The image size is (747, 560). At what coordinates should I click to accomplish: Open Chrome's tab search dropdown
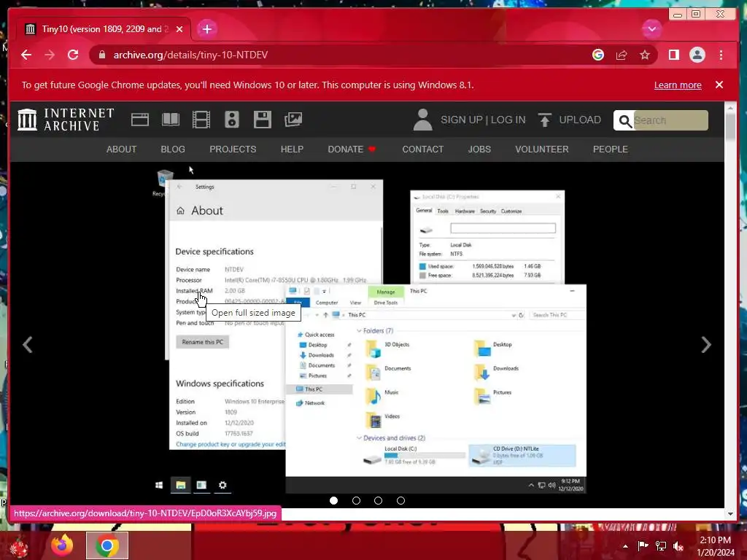pyautogui.click(x=651, y=29)
